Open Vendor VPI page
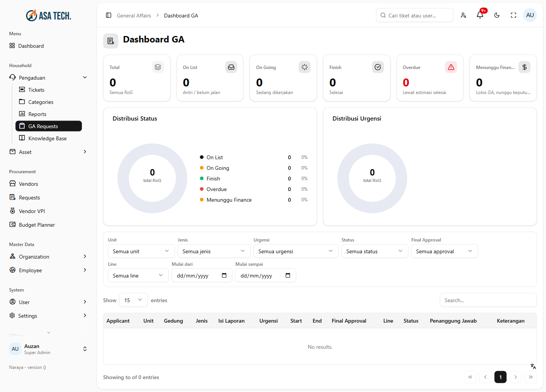Screen dimensions: 546x392 click(x=49, y=211)
